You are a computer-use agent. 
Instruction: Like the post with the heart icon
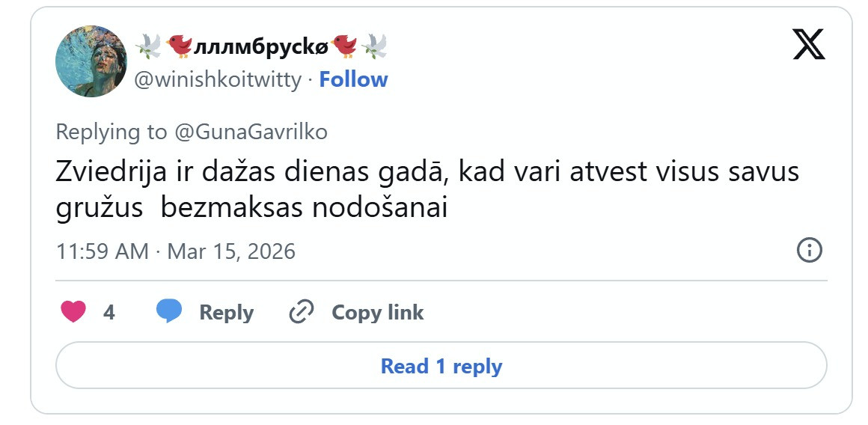click(x=73, y=311)
